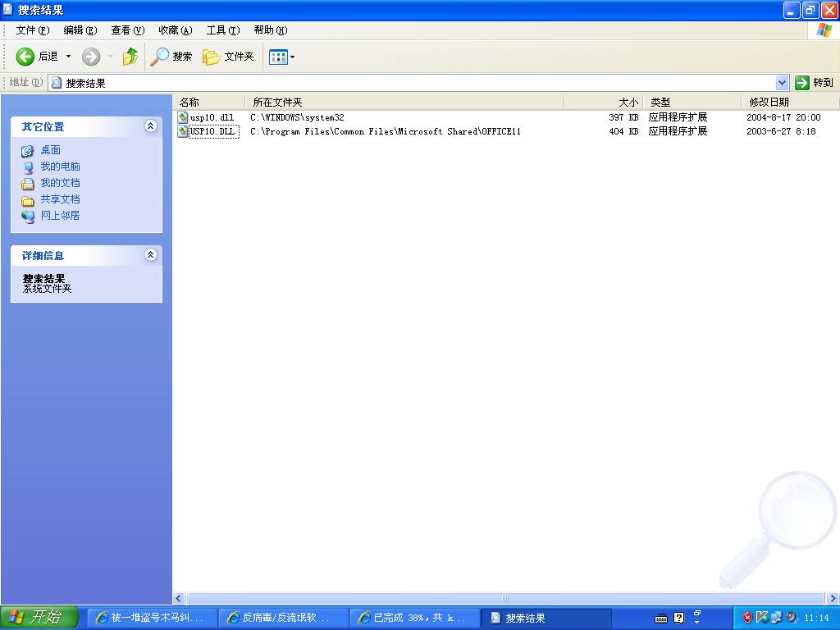Expand the address bar dropdown arrow
Image resolution: width=840 pixels, height=630 pixels.
pyautogui.click(x=782, y=83)
